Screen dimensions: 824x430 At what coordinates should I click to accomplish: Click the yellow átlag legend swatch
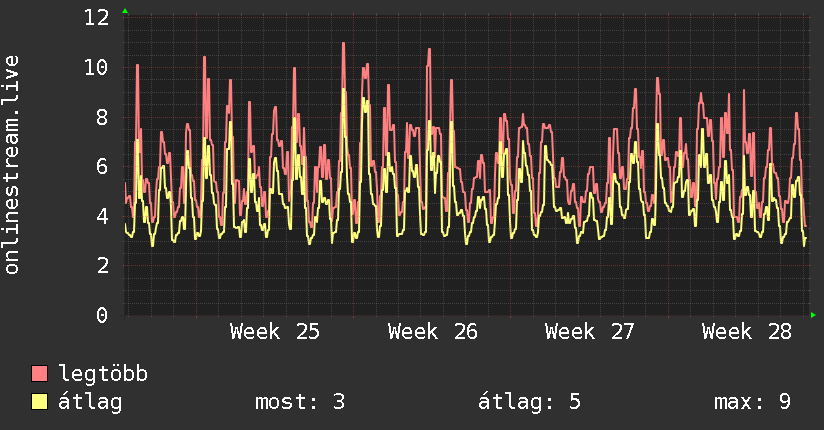(39, 402)
